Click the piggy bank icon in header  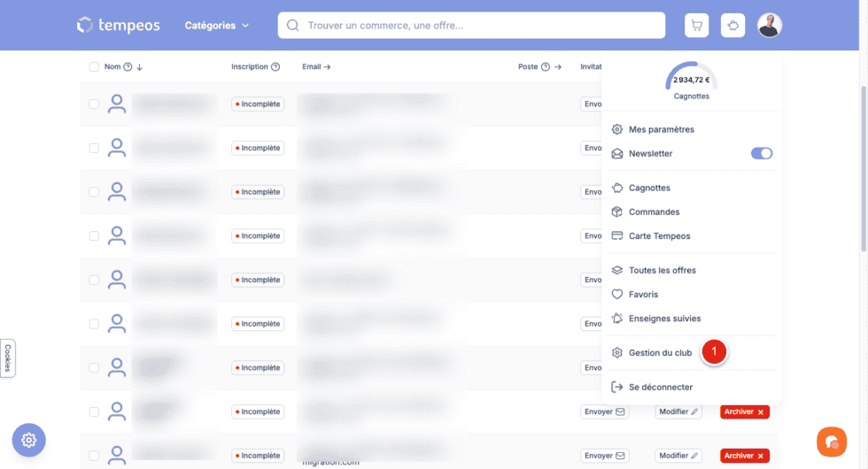(733, 26)
